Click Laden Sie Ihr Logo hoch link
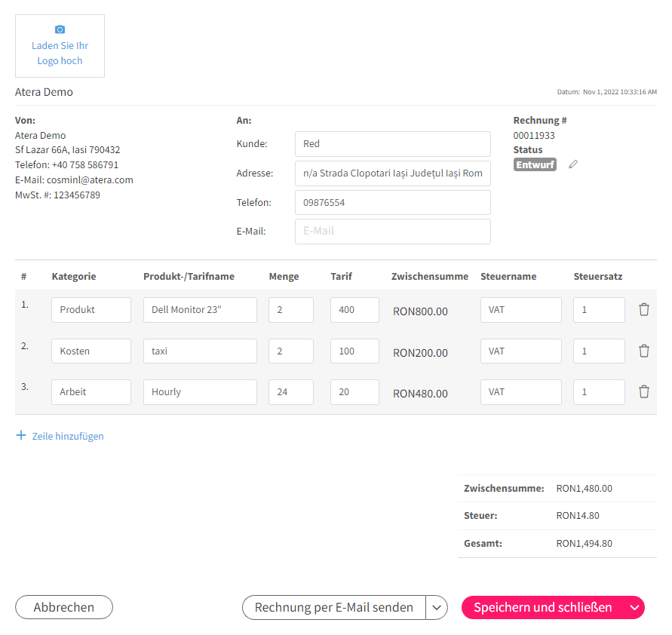 click(60, 53)
